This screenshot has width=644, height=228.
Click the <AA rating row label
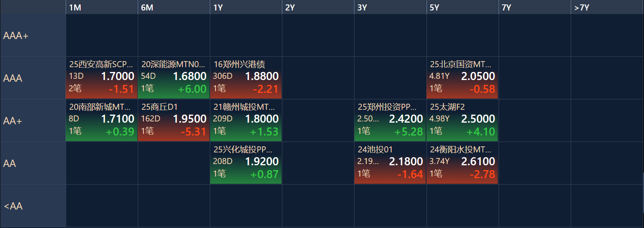click(x=33, y=206)
